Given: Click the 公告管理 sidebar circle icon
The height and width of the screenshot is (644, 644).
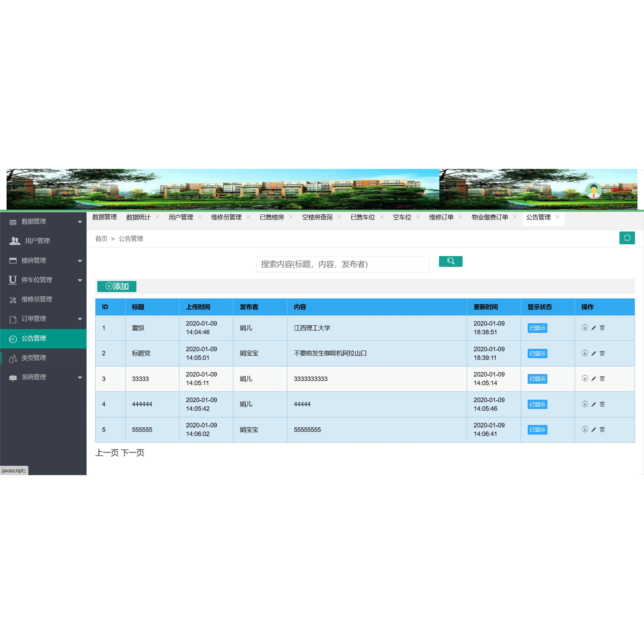Looking at the screenshot, I should pyautogui.click(x=13, y=339).
